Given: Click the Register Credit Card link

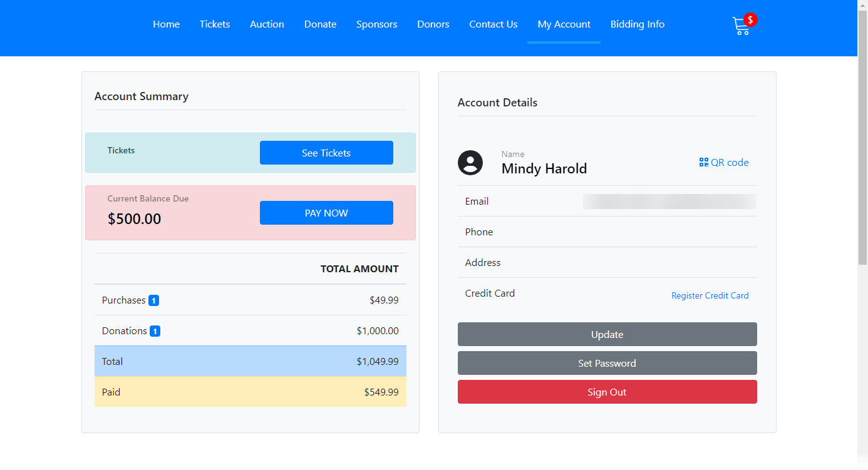Looking at the screenshot, I should coord(710,295).
